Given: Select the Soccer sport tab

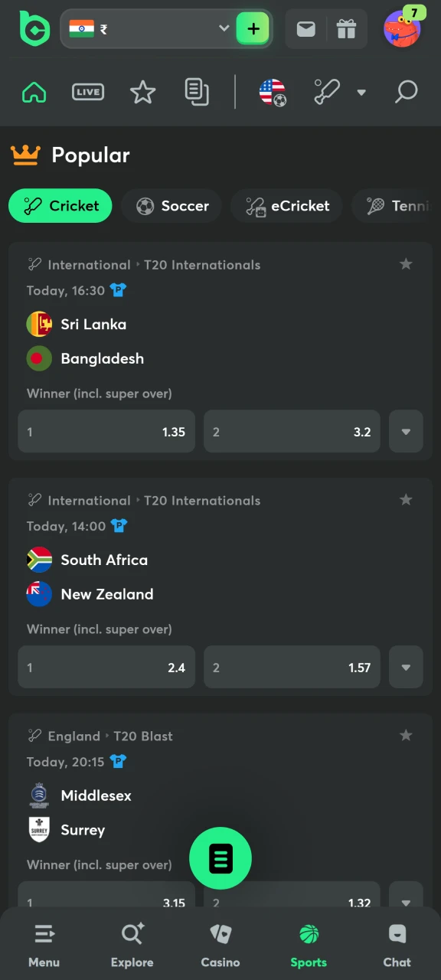Looking at the screenshot, I should click(x=172, y=206).
